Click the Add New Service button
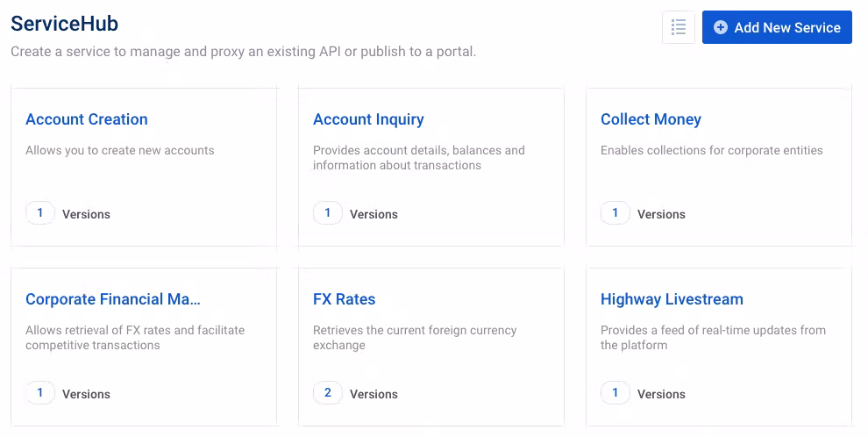The image size is (868, 437). tap(777, 27)
